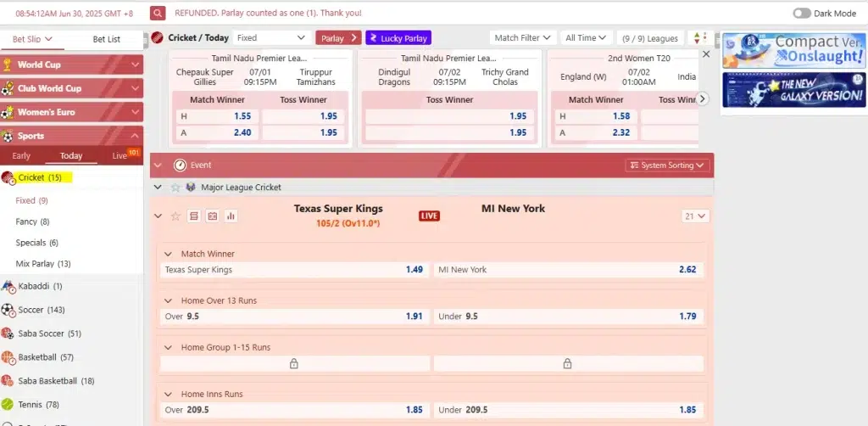The image size is (868, 426).
Task: Open the Bet Slip tab
Action: (32, 39)
